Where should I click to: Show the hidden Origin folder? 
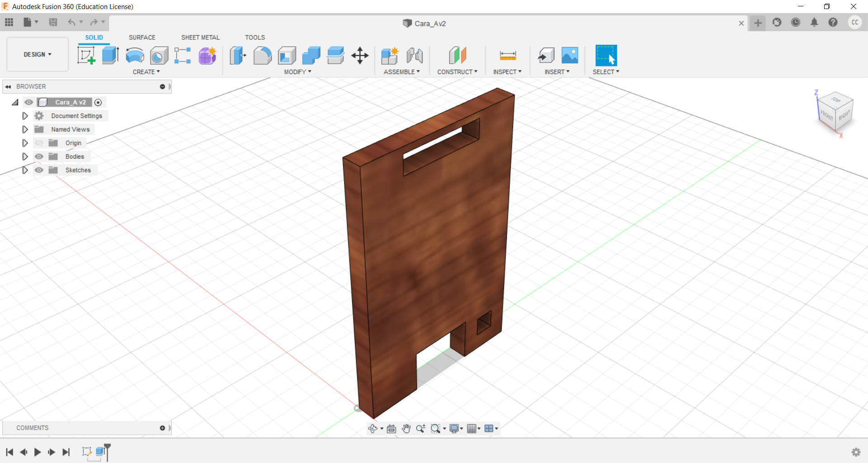coord(39,143)
